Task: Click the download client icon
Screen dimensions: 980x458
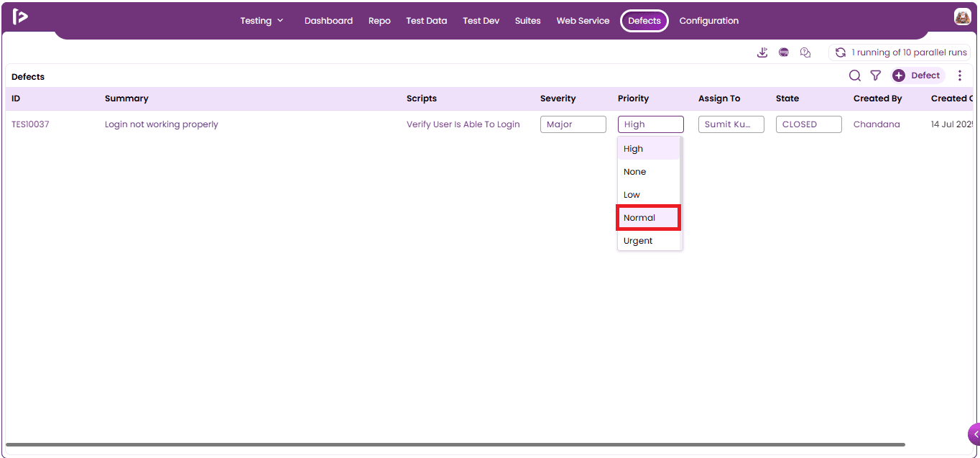Action: (x=762, y=52)
